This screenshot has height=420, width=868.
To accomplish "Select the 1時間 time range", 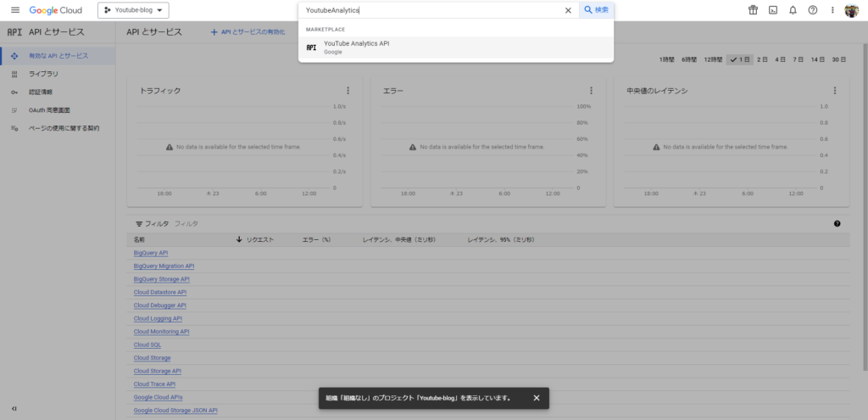I will tap(668, 59).
